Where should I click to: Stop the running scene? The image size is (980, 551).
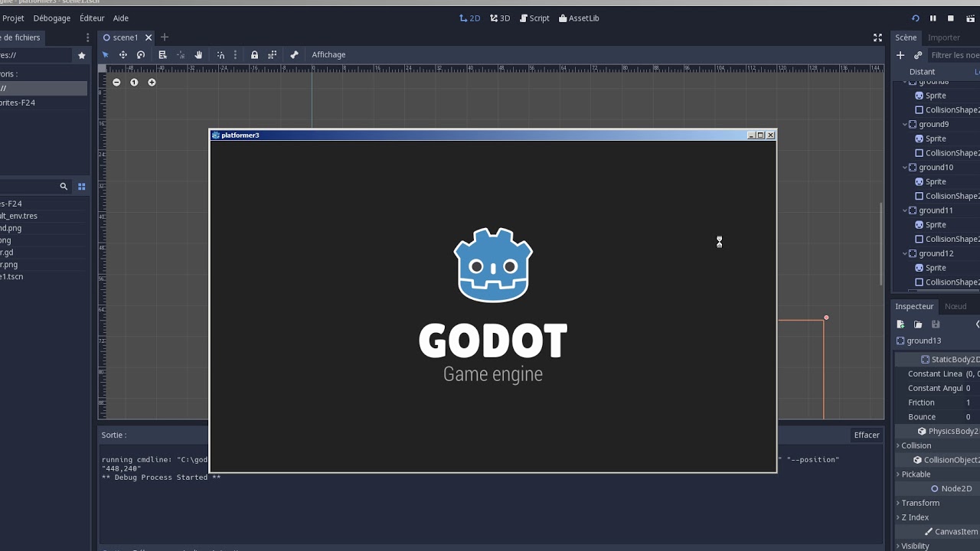[951, 18]
